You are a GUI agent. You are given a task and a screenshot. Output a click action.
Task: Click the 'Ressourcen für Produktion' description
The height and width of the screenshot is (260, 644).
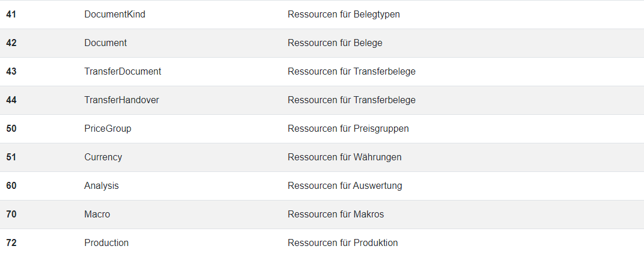[343, 243]
